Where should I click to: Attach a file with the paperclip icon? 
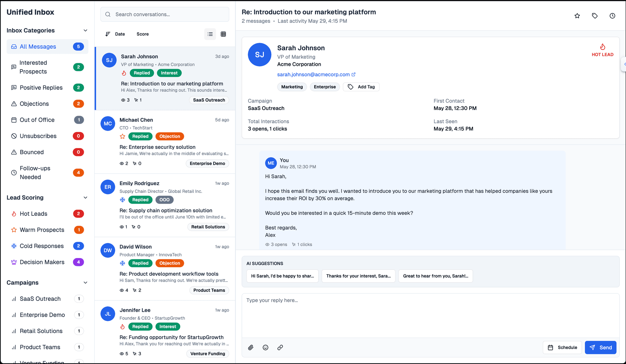point(251,347)
